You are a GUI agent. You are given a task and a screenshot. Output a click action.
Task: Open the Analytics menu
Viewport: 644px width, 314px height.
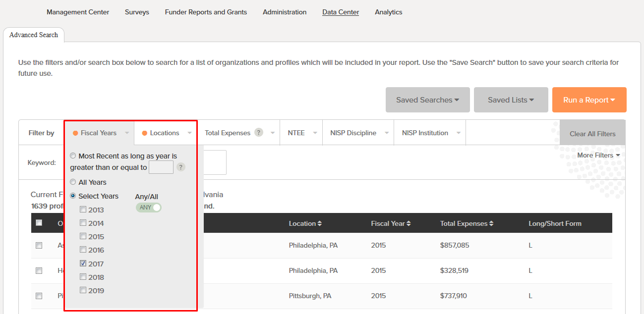click(x=388, y=12)
